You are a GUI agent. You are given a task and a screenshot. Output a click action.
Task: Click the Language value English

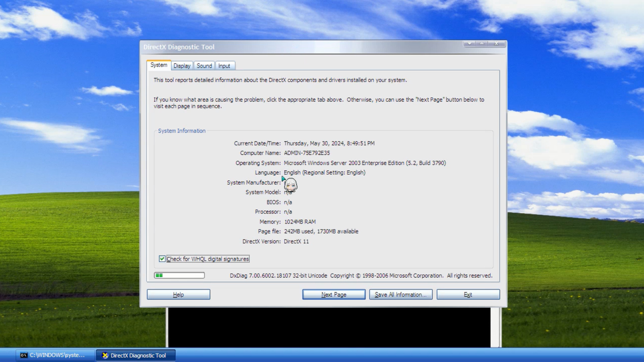(x=325, y=173)
